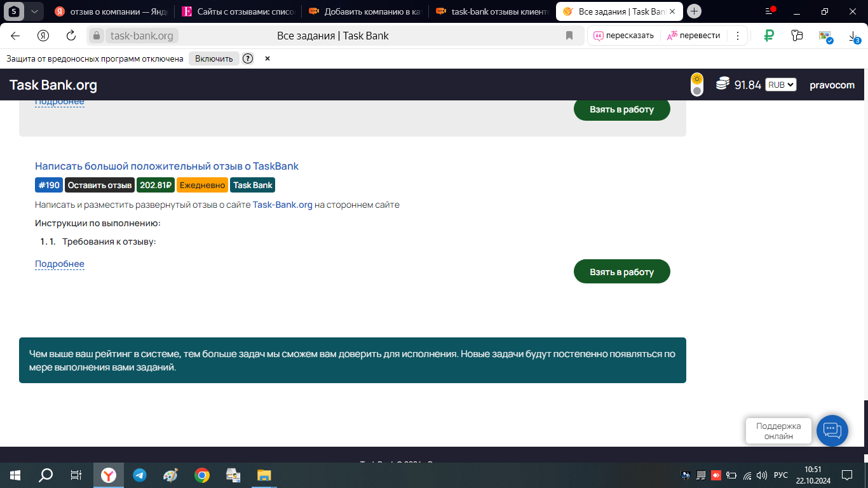Open the battery status tray icon

tap(731, 475)
